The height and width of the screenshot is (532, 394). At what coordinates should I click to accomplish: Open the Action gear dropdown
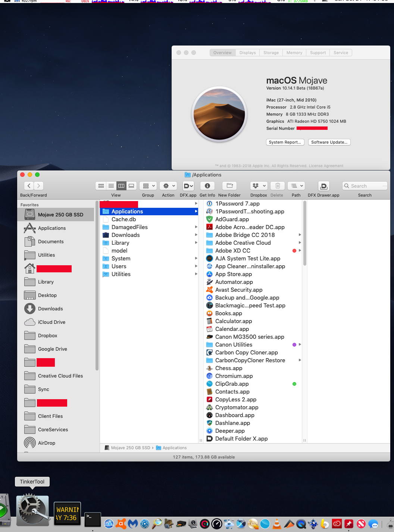pyautogui.click(x=169, y=186)
